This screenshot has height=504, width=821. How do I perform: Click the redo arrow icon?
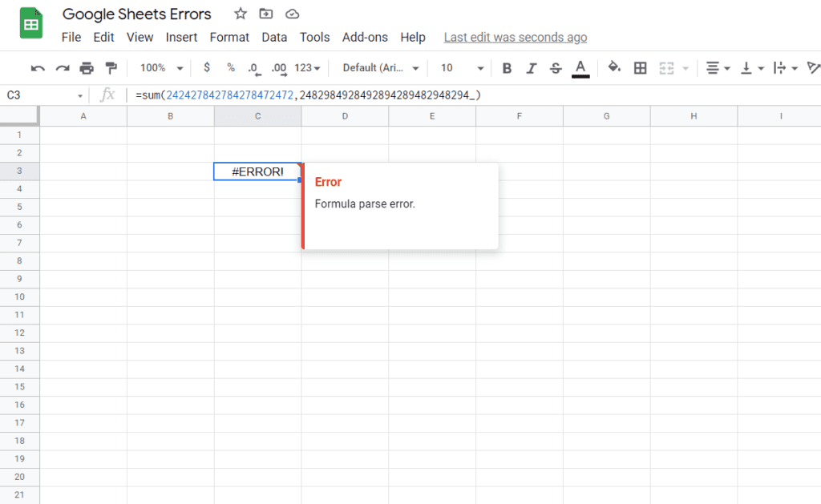[62, 68]
